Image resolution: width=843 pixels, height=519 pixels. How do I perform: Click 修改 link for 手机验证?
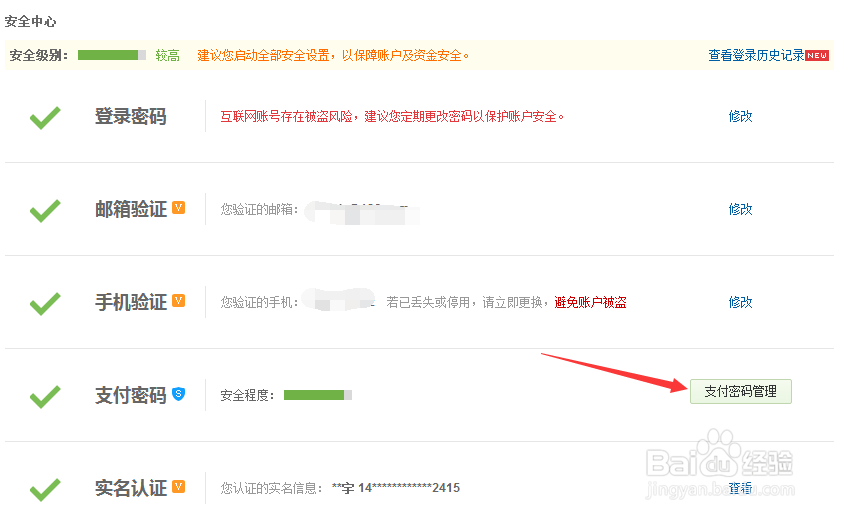[740, 302]
